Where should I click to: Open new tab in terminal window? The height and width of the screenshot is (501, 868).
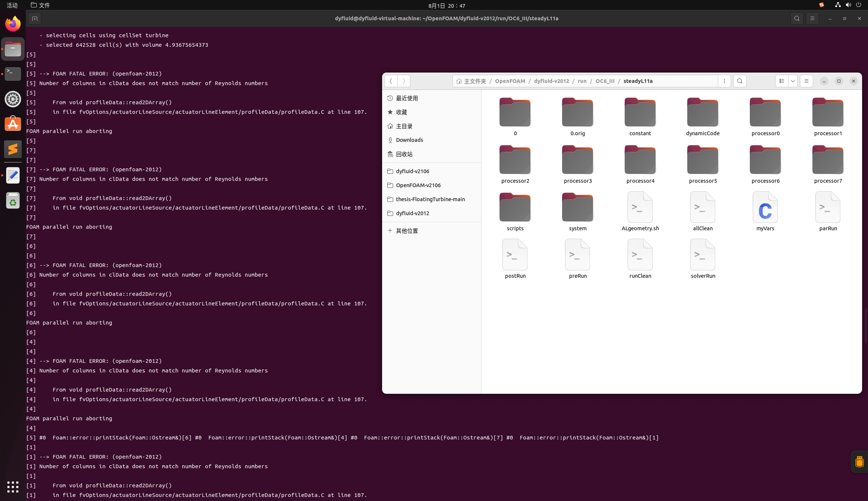pyautogui.click(x=35, y=18)
